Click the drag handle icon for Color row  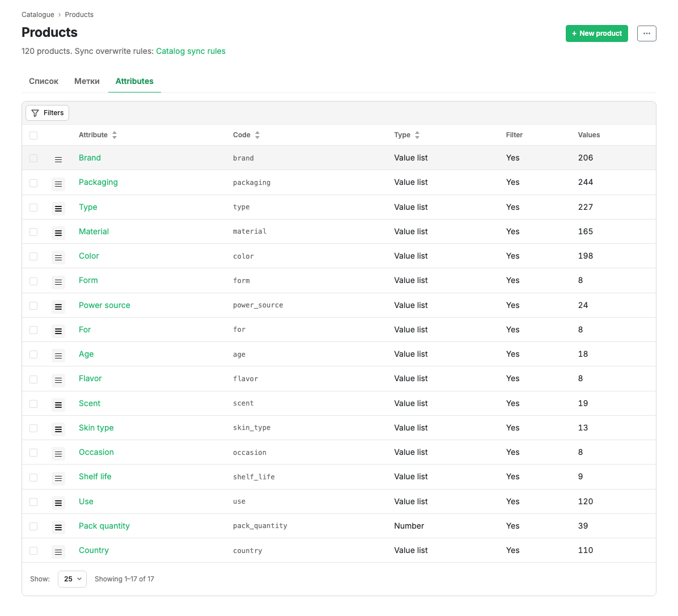[58, 258]
